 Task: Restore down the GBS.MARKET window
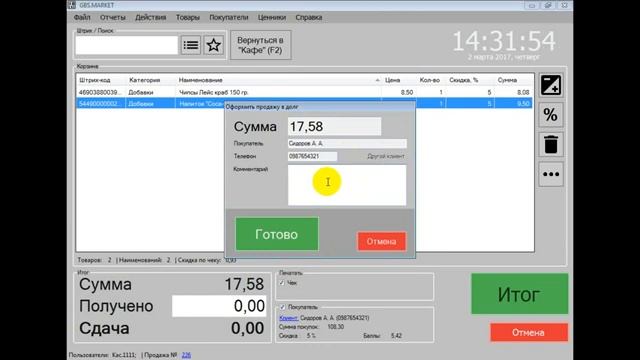click(x=548, y=5)
